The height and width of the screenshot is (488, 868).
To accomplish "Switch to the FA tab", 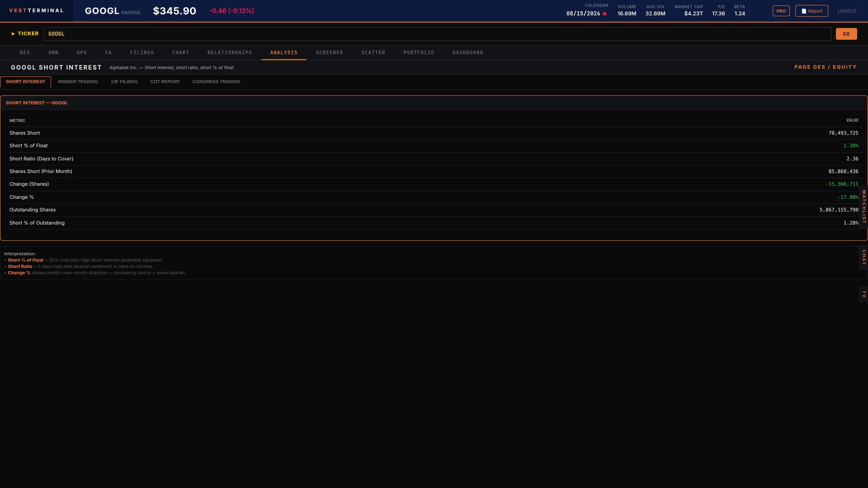I will point(108,53).
